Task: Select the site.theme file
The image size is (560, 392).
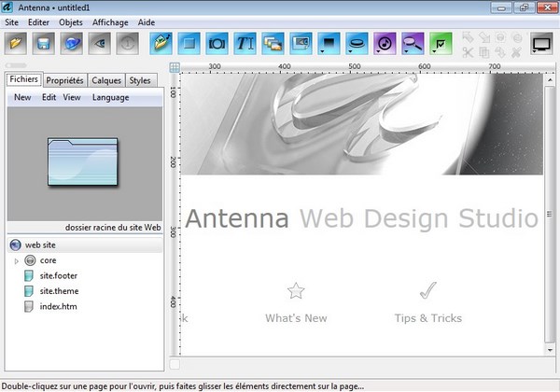Action: click(59, 291)
